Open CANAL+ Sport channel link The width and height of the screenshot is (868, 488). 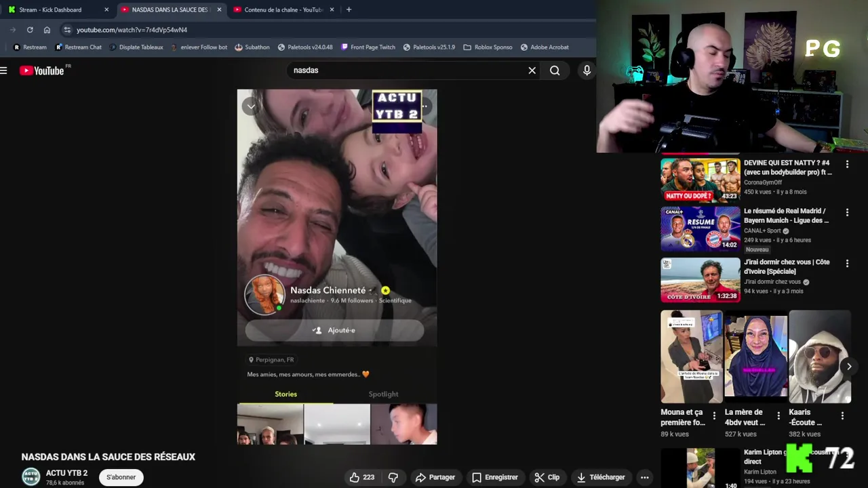[x=762, y=230]
